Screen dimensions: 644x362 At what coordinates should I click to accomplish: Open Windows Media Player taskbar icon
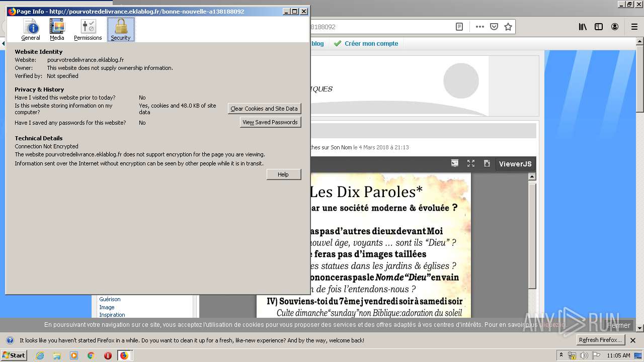(74, 355)
